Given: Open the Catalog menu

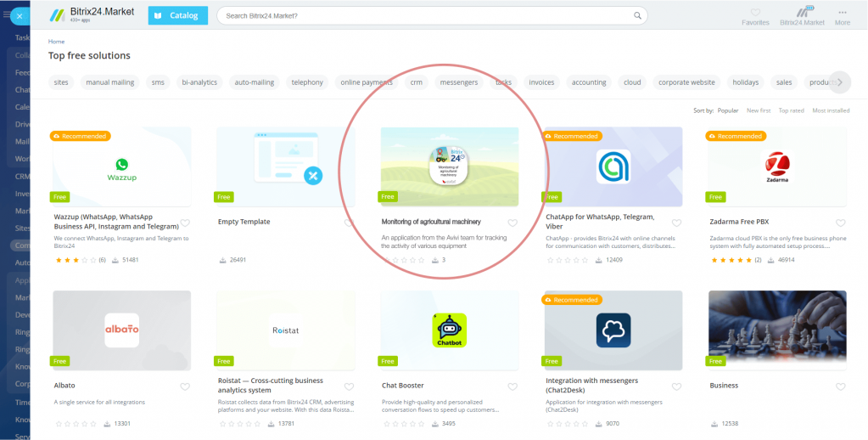Looking at the screenshot, I should (177, 15).
